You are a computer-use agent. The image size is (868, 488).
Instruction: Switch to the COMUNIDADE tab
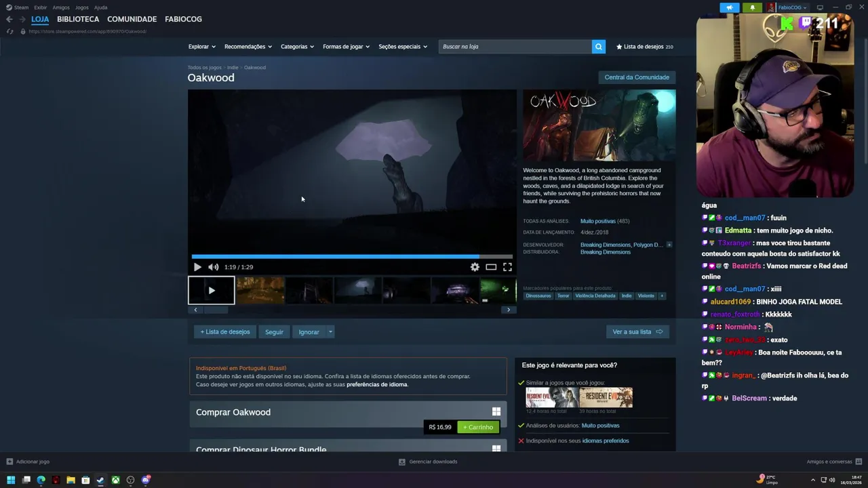coord(132,19)
